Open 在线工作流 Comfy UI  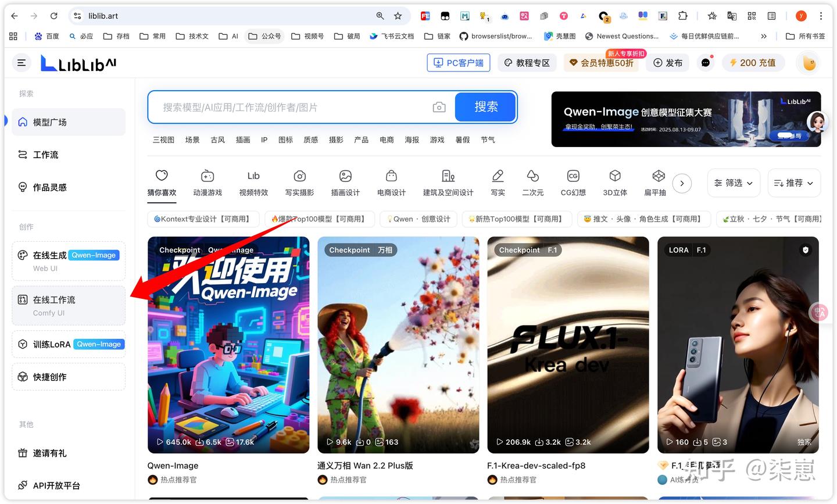pyautogui.click(x=68, y=305)
